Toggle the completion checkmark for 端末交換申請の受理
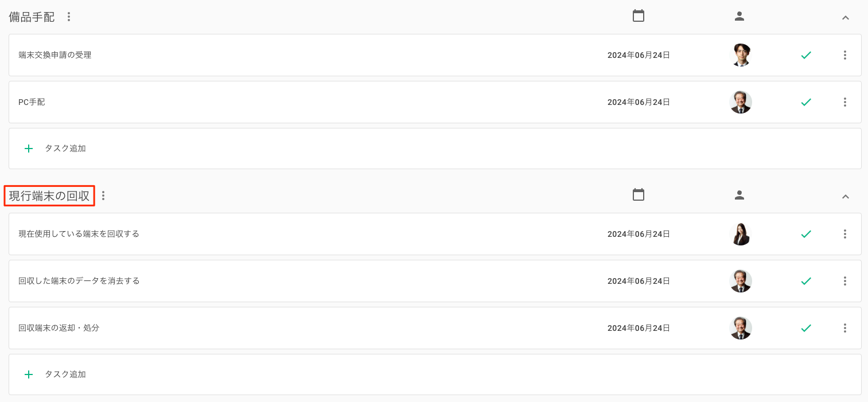The width and height of the screenshot is (868, 402). pos(806,55)
